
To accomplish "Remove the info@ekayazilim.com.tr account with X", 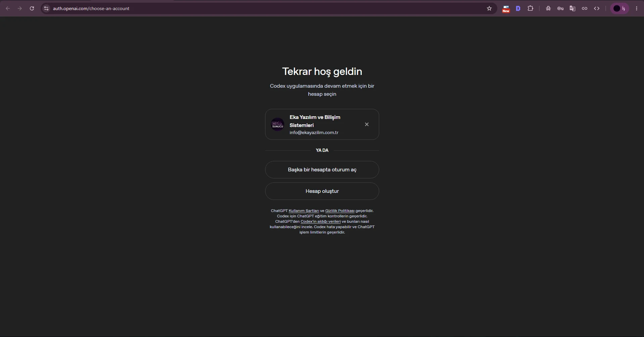I will pos(367,124).
